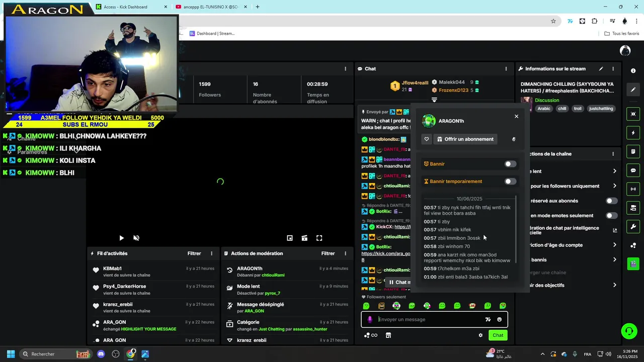The height and width of the screenshot is (362, 644).
Task: Open Chrome from taskbar
Action: point(131,354)
